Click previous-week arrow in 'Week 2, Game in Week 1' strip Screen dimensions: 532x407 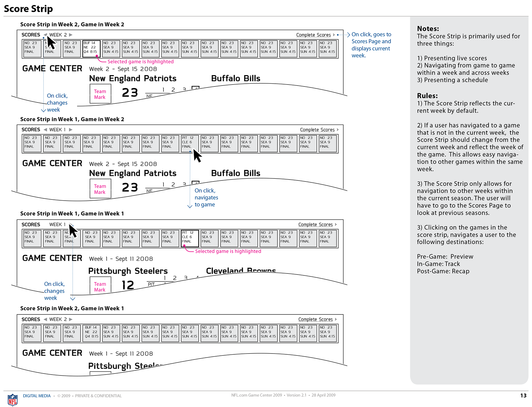[x=45, y=319]
